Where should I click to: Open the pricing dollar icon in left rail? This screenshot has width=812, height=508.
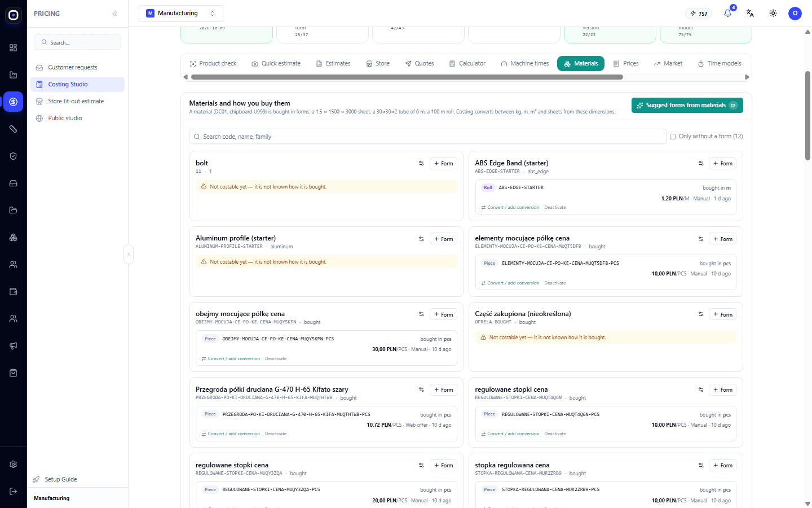tap(14, 102)
